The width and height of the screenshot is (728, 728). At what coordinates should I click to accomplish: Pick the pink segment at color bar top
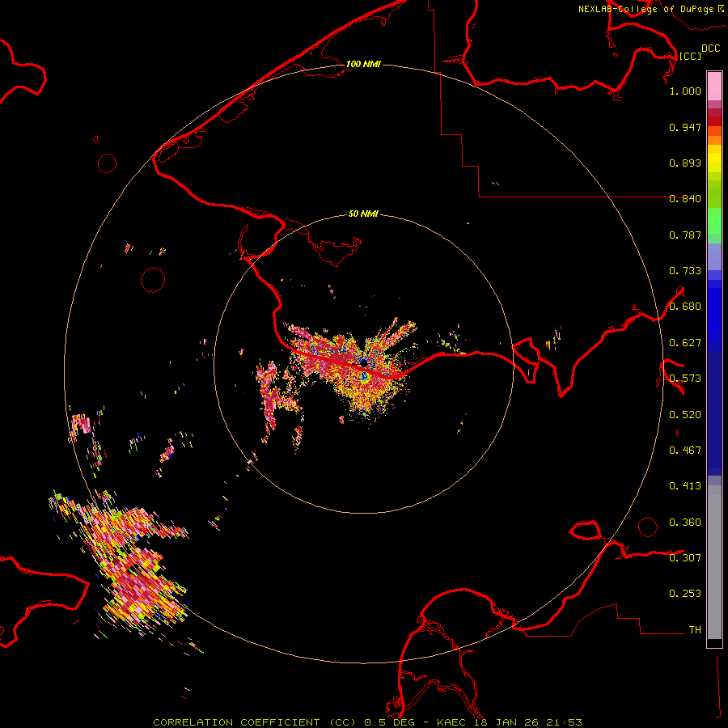[x=714, y=85]
